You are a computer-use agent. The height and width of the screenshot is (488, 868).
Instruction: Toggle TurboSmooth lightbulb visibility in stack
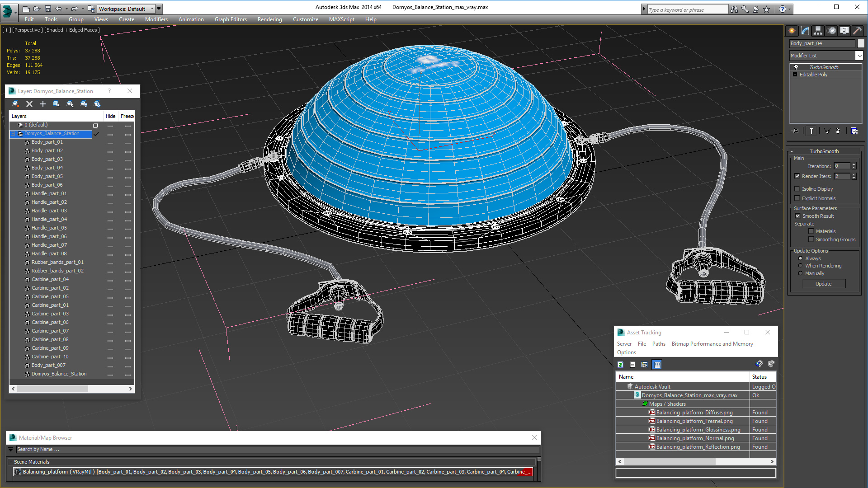(796, 67)
